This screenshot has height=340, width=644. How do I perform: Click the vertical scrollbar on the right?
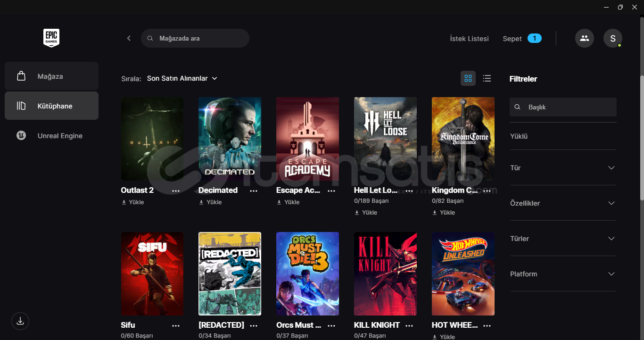pyautogui.click(x=641, y=137)
